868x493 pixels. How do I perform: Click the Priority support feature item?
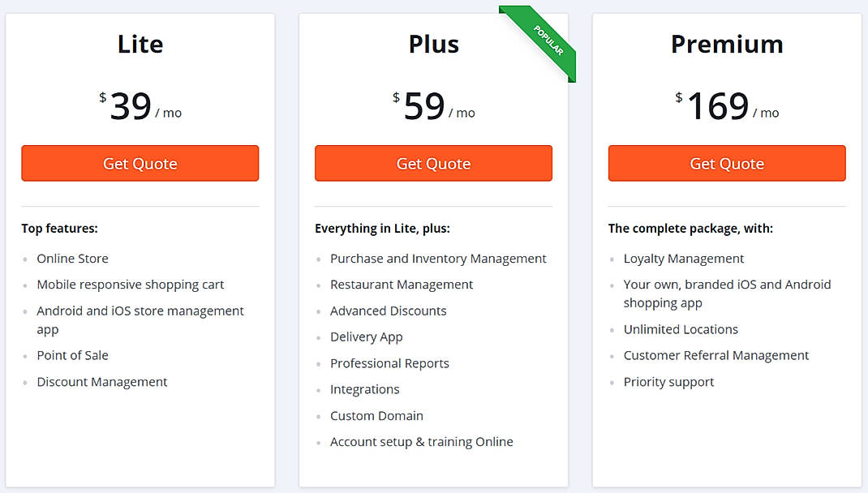tap(668, 381)
